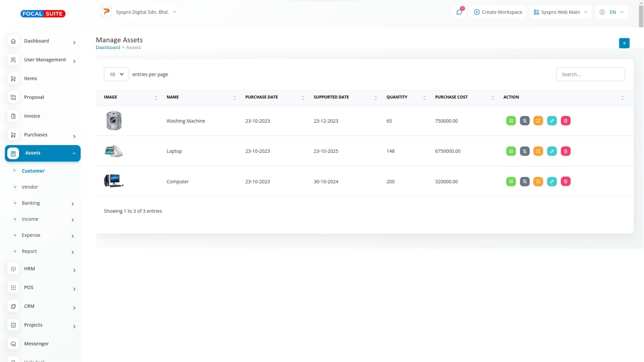Delete the Computer asset via trash icon
The width and height of the screenshot is (644, 362).
pyautogui.click(x=566, y=182)
